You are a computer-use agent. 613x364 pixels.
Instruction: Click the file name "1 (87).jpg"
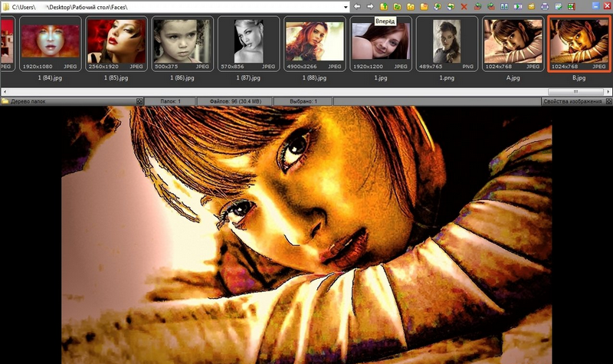[x=248, y=78]
